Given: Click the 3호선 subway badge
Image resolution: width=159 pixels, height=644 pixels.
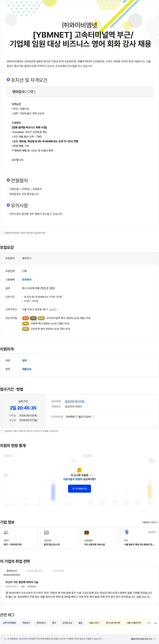Looking at the screenshot, I should (x=26, y=318).
